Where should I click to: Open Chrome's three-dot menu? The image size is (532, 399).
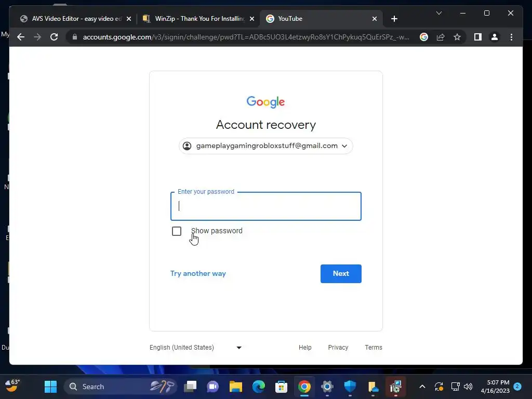[511, 37]
